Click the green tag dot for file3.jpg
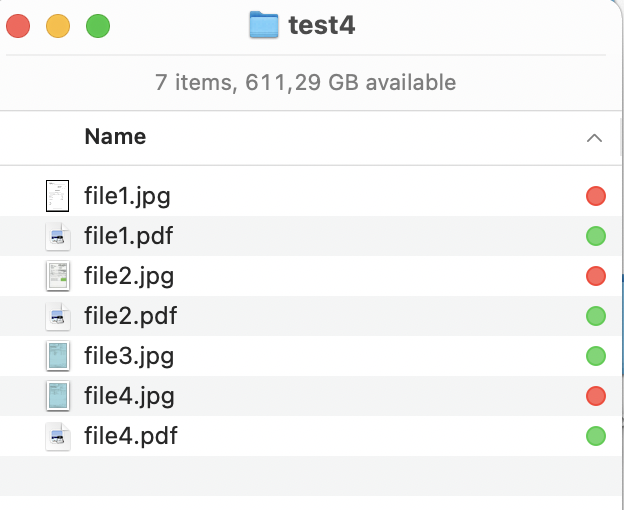 point(596,356)
